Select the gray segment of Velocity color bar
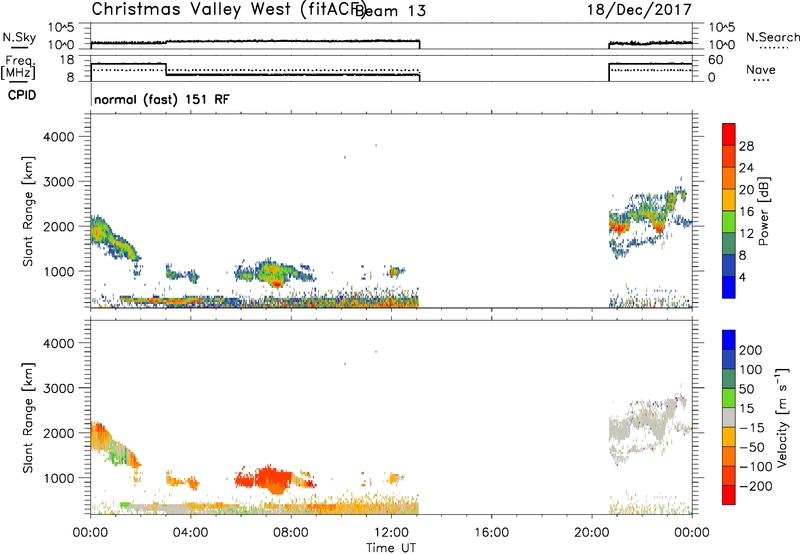 729,417
